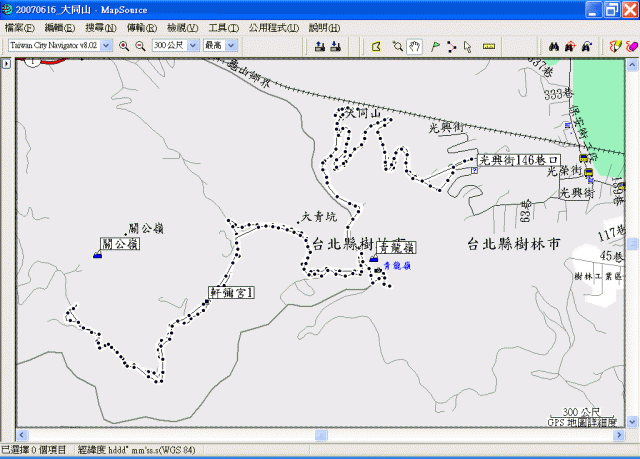
Task: Click the MapSource title bar app icon
Action: 7,9
